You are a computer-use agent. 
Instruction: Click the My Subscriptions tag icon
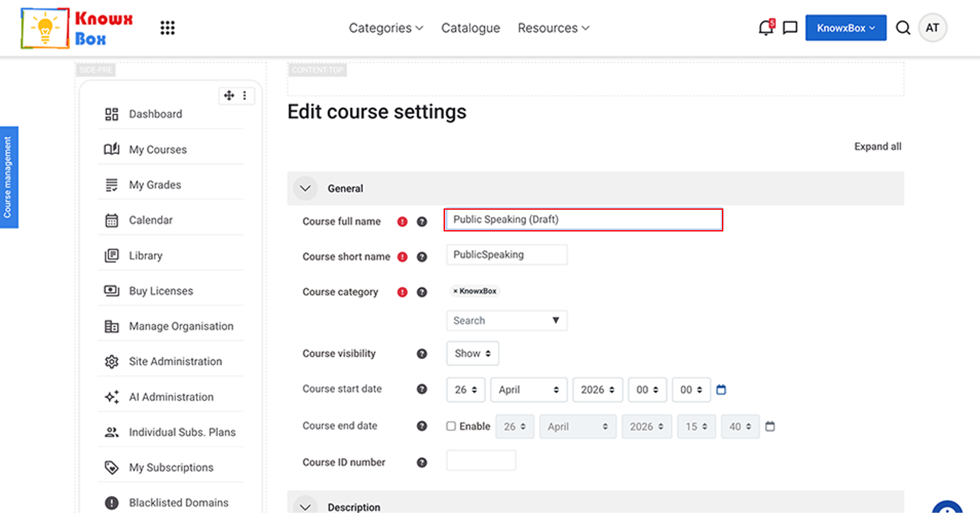[x=112, y=468]
